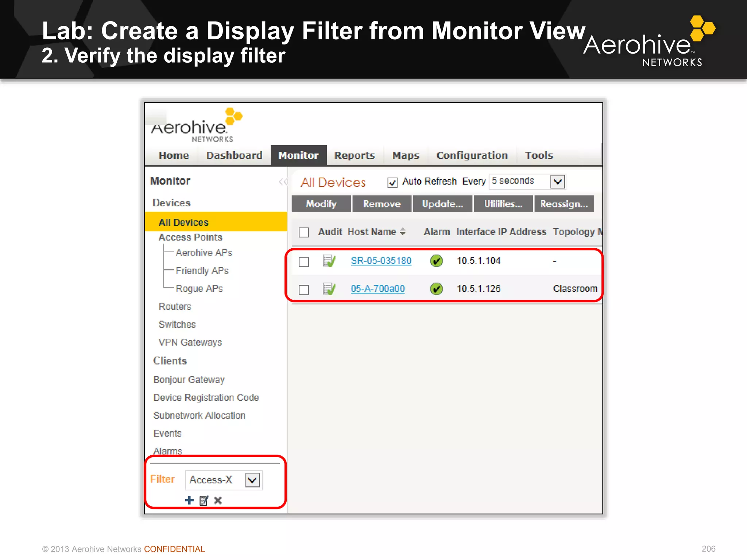
Task: Open the Utilities... button menu
Action: coord(503,204)
